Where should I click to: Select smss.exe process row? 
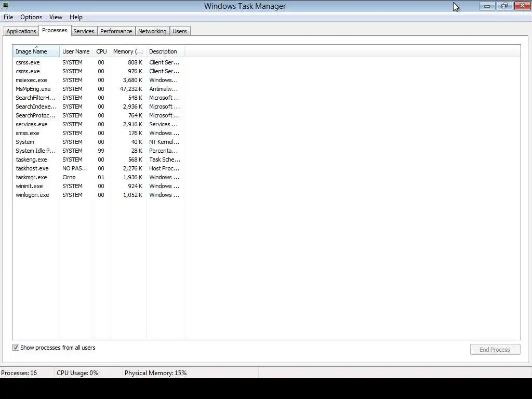click(x=98, y=133)
